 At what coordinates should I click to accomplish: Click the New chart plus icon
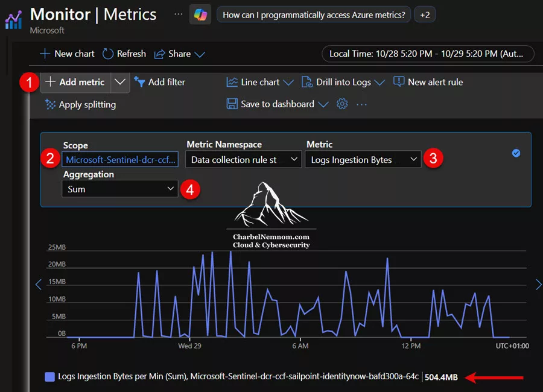pyautogui.click(x=45, y=54)
